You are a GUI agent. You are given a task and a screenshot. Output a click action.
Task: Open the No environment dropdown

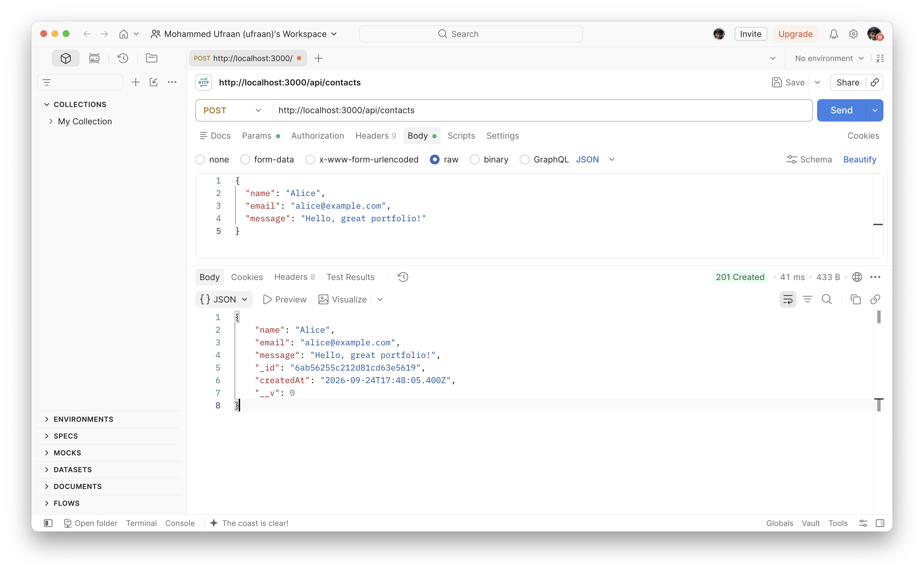click(x=829, y=58)
